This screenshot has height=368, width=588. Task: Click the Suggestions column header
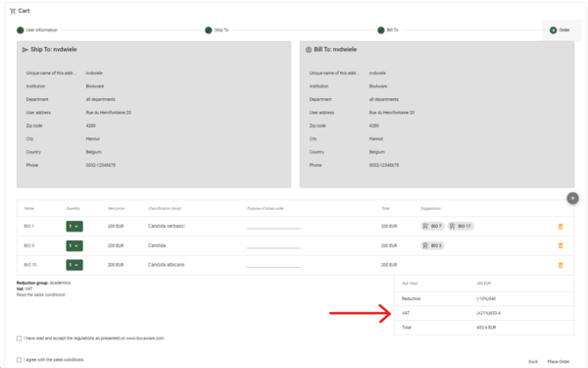(x=430, y=208)
